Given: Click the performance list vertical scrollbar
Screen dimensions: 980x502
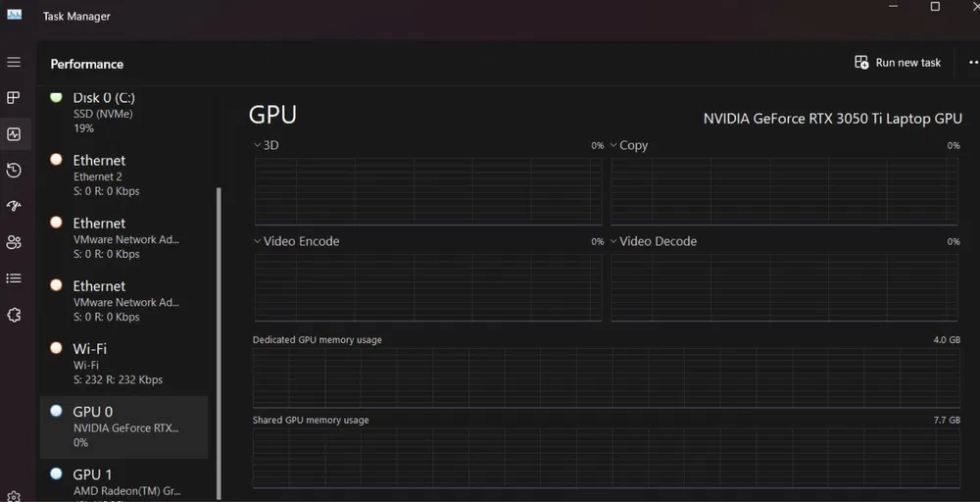Looking at the screenshot, I should pyautogui.click(x=219, y=343).
